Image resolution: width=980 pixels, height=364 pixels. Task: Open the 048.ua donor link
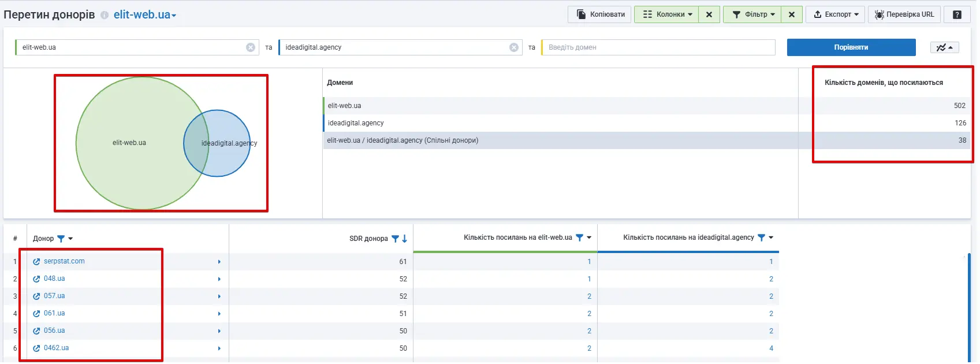(x=54, y=278)
